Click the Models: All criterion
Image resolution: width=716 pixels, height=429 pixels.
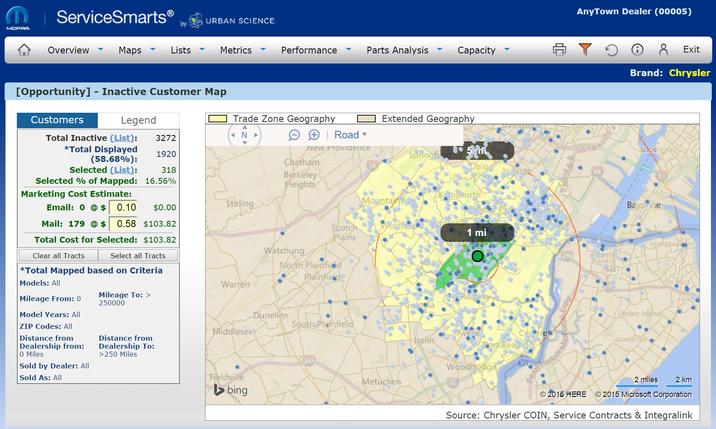(40, 283)
